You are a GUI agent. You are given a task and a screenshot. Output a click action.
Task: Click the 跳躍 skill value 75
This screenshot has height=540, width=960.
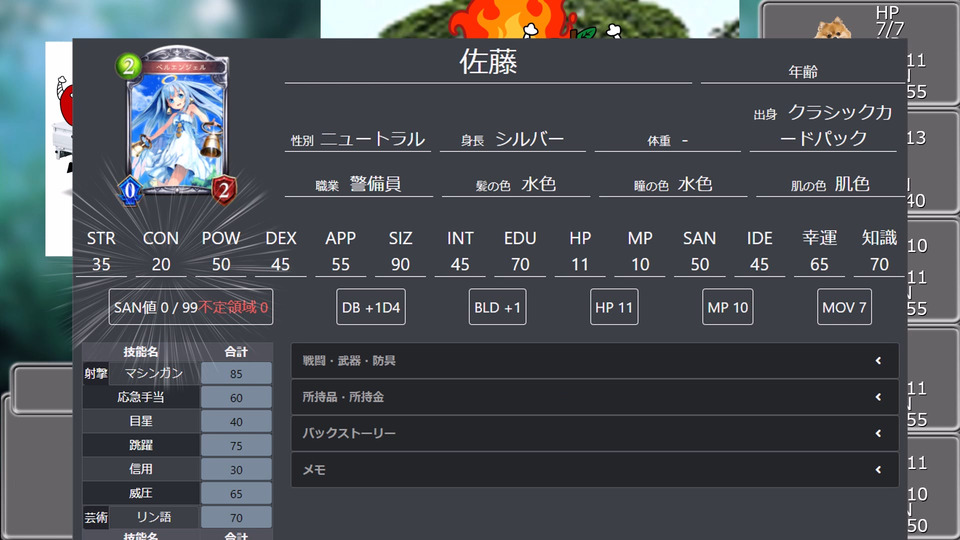pos(236,446)
